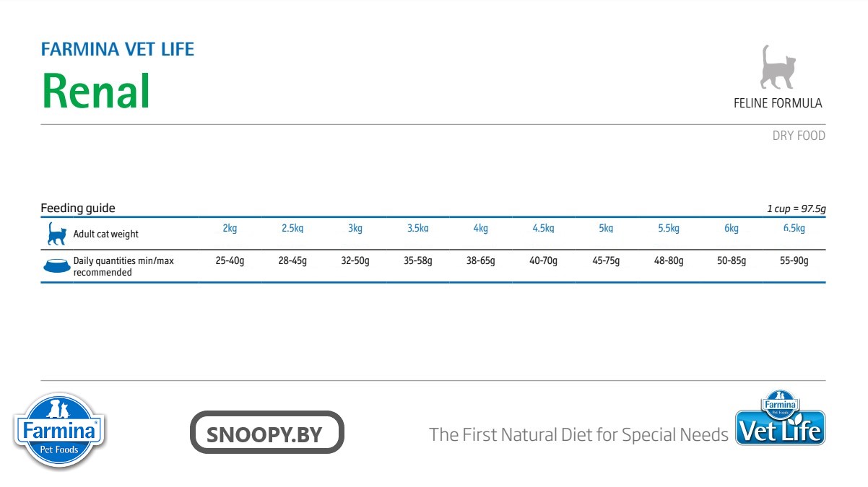Click the 38-65g daily quantity value

[x=480, y=260]
